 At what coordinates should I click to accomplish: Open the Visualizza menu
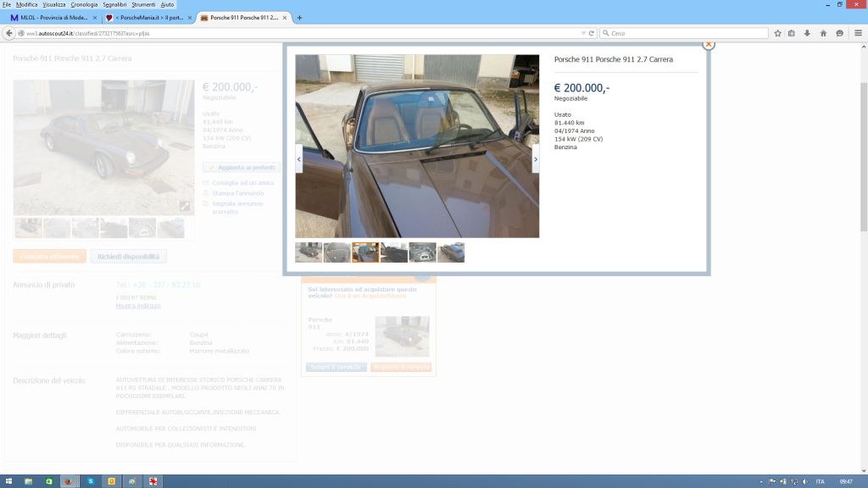click(x=53, y=4)
